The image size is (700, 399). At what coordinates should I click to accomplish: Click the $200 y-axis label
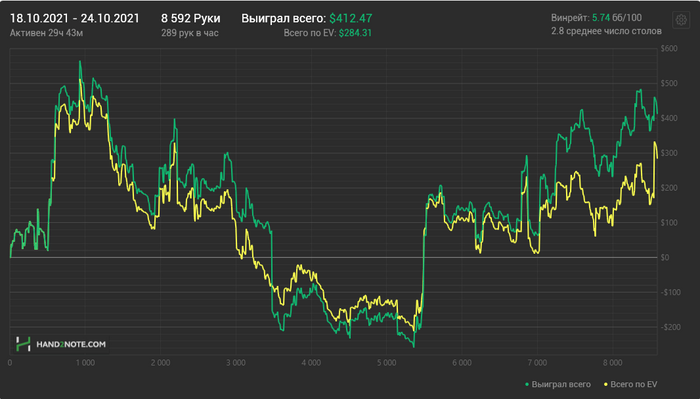point(669,188)
